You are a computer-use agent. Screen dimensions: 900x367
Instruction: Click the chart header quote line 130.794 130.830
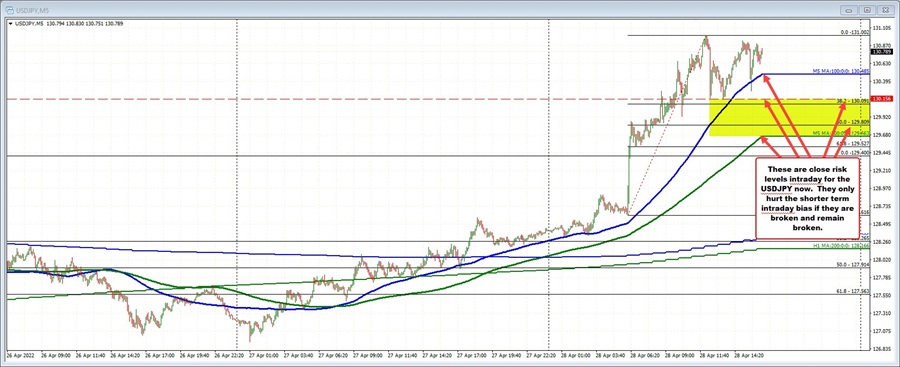click(64, 24)
